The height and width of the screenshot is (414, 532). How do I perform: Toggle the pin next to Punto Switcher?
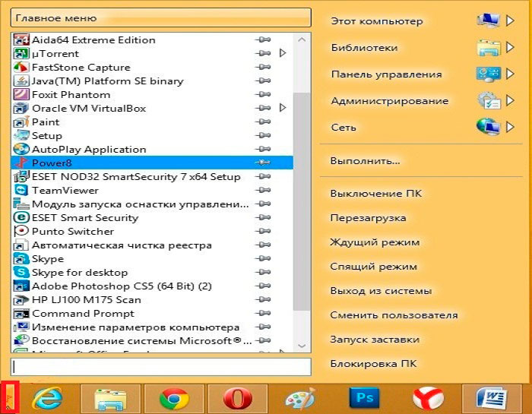[263, 231]
